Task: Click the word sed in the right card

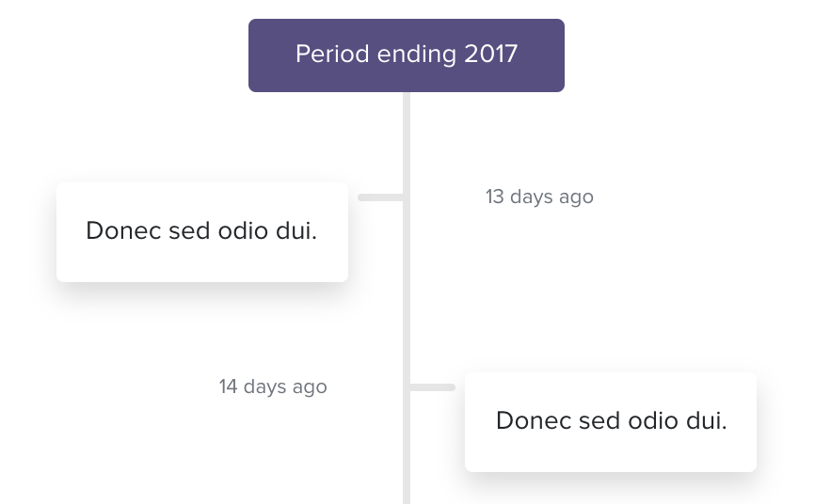Action: pos(600,420)
